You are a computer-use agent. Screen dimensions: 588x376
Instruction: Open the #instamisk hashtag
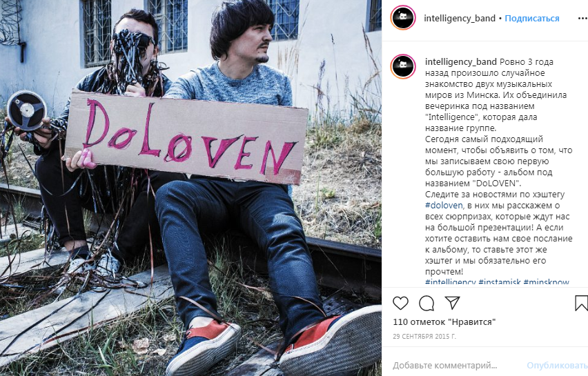click(500, 282)
